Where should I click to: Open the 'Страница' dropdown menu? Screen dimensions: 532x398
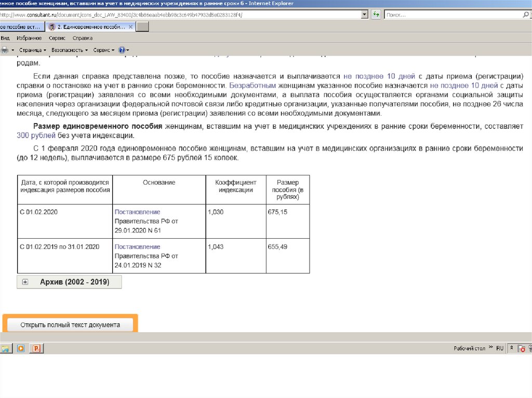(x=33, y=50)
